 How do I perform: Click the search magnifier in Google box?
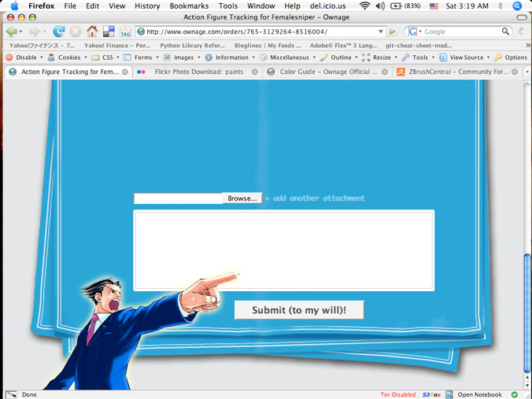click(505, 31)
